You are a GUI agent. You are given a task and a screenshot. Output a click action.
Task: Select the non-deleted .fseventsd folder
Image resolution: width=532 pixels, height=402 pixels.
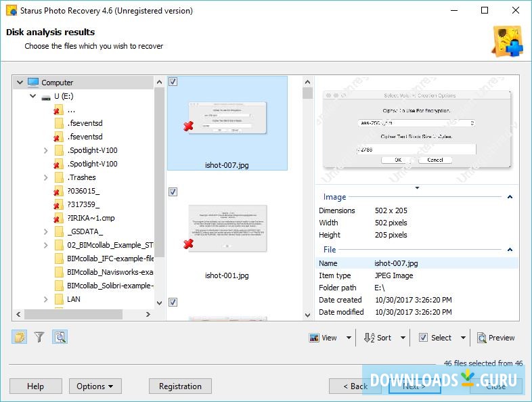85,123
